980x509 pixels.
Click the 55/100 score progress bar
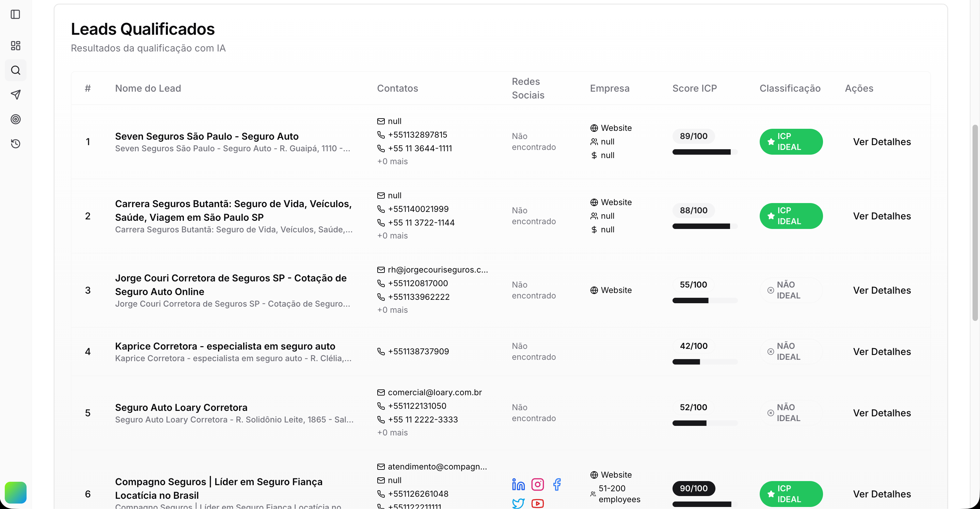point(705,300)
